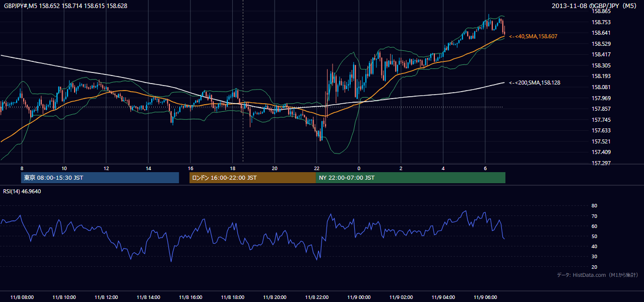Screen dimensions: 644x302
Task: Click the bottom date label 11/8 16:00
Action: (x=190, y=297)
